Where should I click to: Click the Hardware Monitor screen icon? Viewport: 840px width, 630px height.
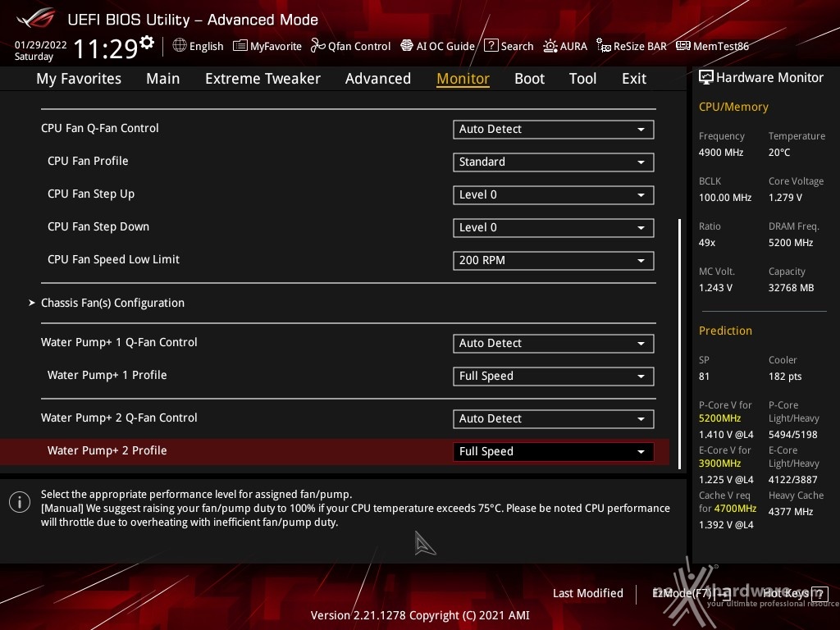point(706,78)
